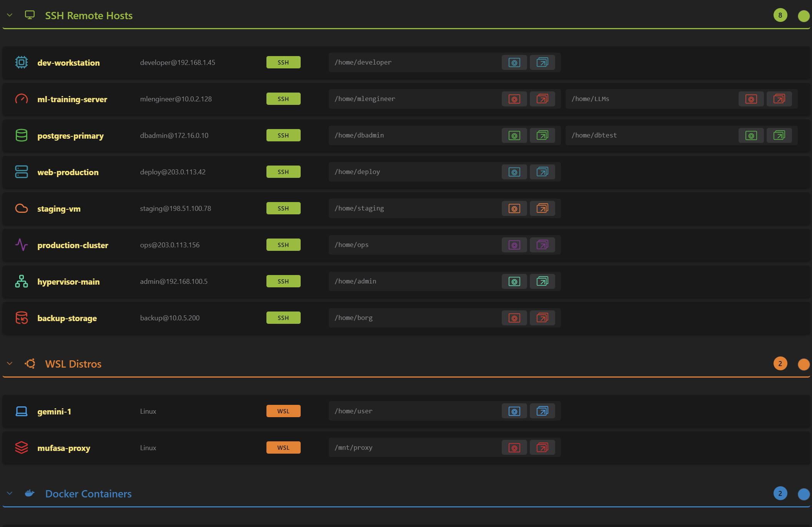This screenshot has width=812, height=527.
Task: Click the WSL badge on gemini-1 row
Action: pos(283,411)
